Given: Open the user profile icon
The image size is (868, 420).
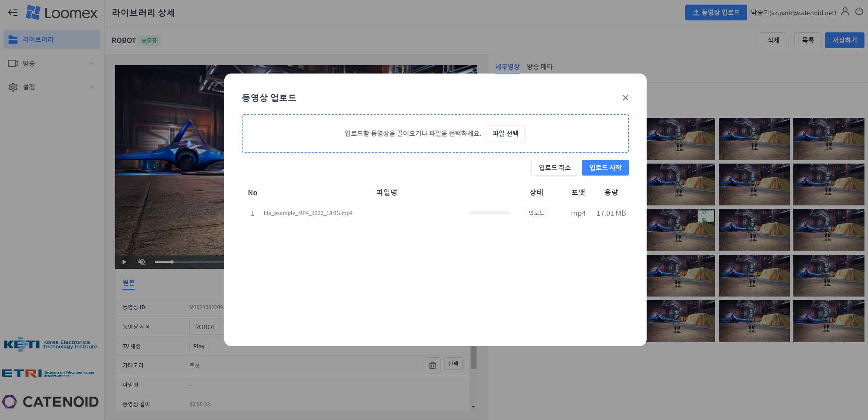Looking at the screenshot, I should click(845, 12).
